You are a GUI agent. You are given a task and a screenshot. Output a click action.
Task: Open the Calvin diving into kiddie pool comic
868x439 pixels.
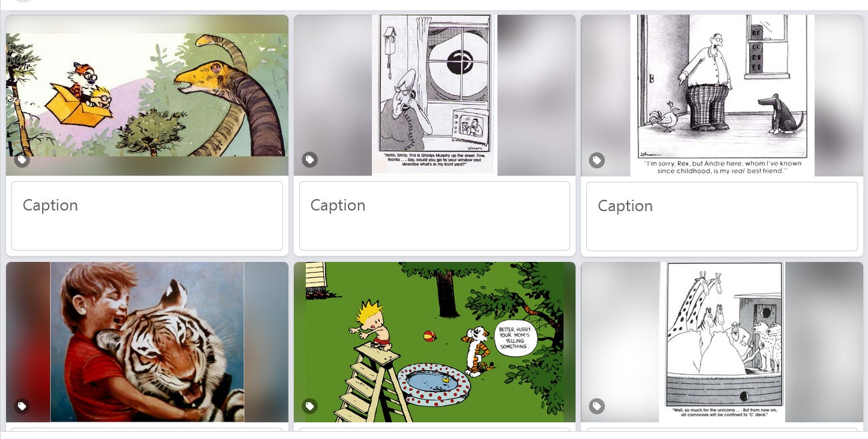(435, 342)
